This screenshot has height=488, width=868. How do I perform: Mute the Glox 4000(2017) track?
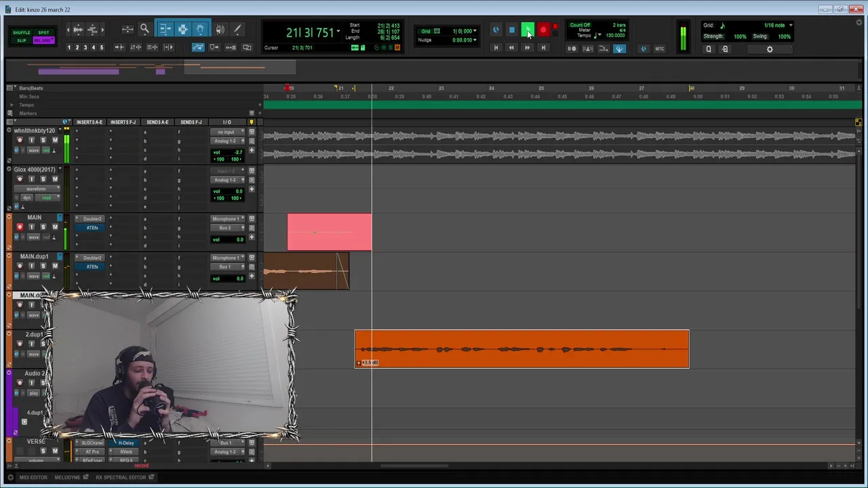coord(55,179)
